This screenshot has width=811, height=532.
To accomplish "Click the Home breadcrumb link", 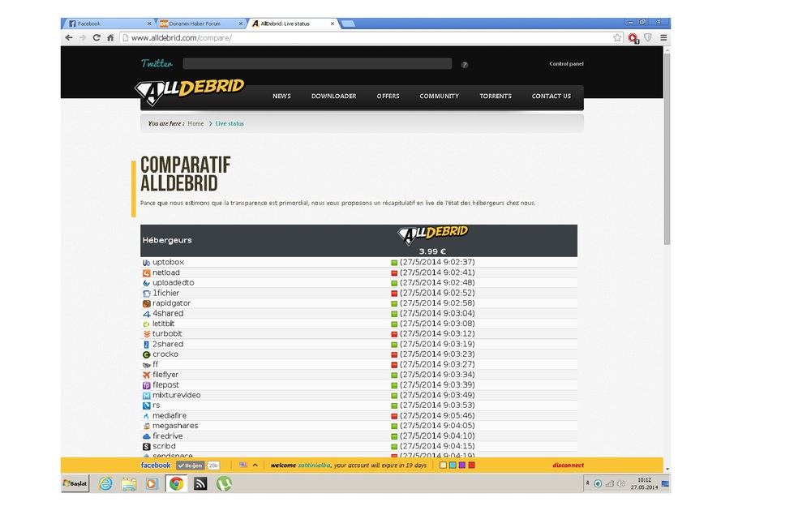I will (195, 123).
